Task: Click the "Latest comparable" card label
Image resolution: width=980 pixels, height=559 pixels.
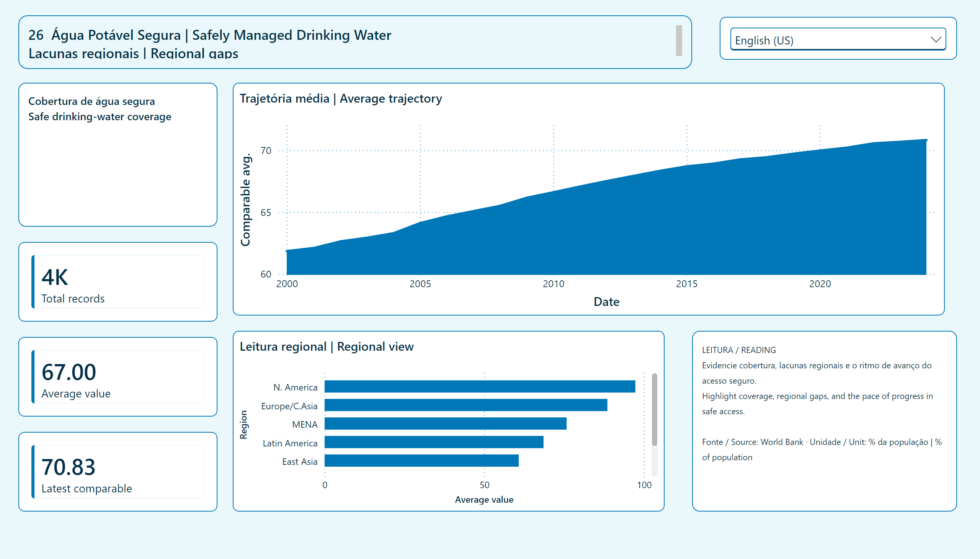Action: tap(87, 489)
